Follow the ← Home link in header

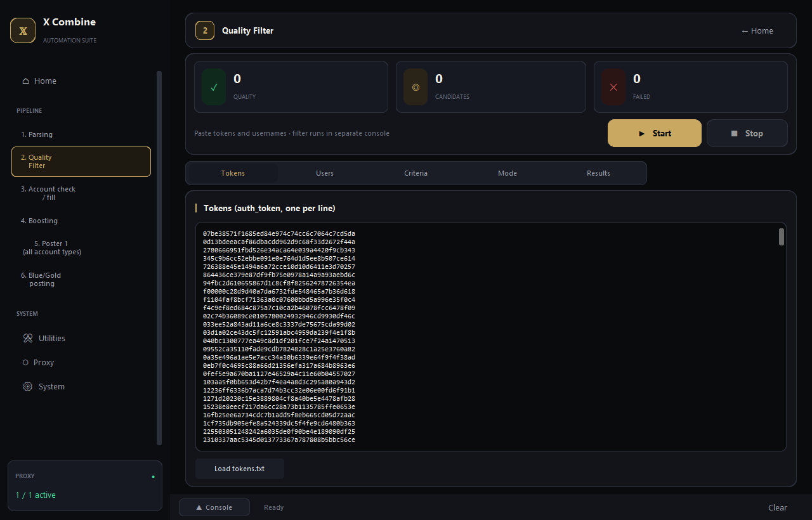(x=757, y=30)
